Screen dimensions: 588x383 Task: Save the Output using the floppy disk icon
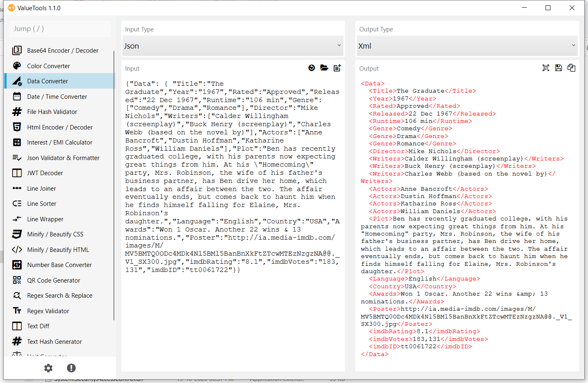pyautogui.click(x=559, y=68)
